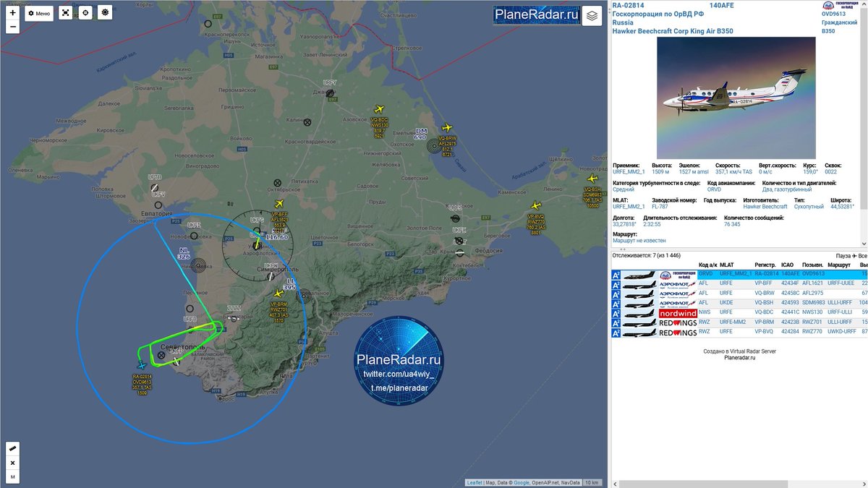Click the UWKD-URFF route cell
The image size is (868, 488).
tap(842, 333)
